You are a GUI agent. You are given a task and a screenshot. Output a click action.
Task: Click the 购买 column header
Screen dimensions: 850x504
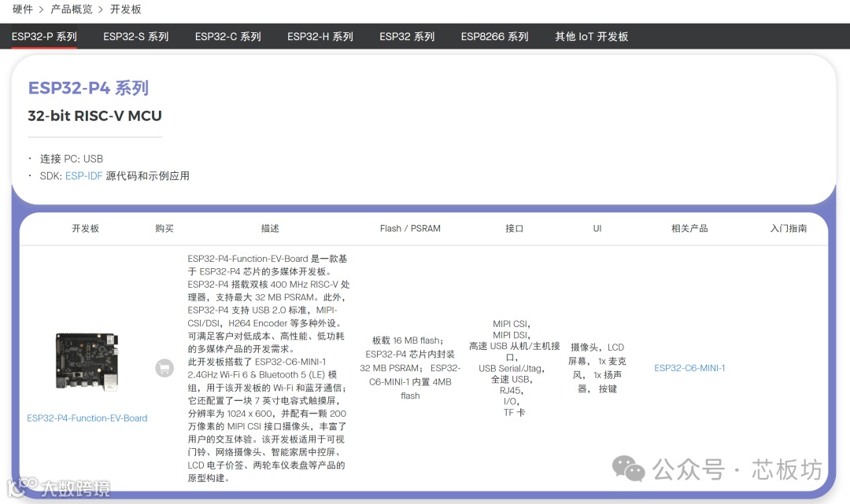[164, 229]
